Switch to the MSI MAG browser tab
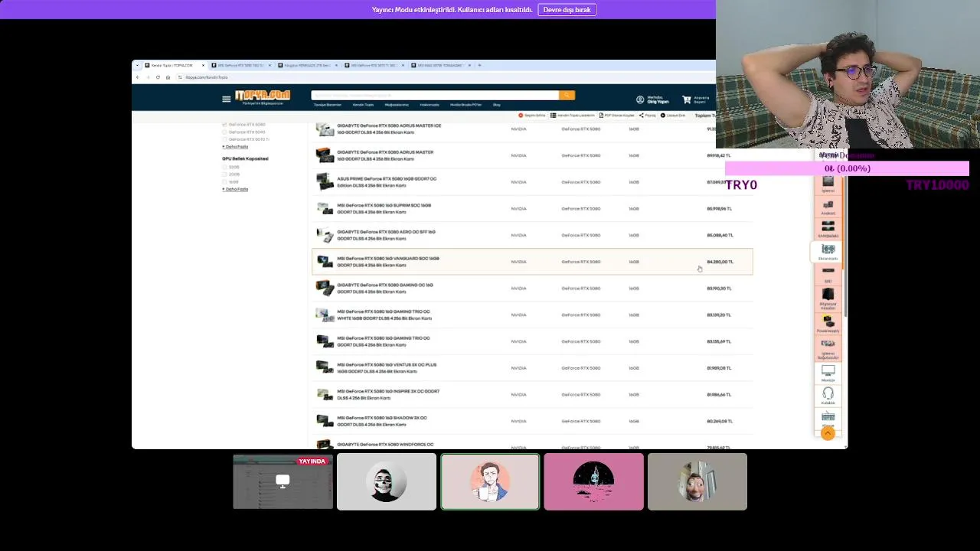Screen dimensions: 980x551 pos(440,65)
